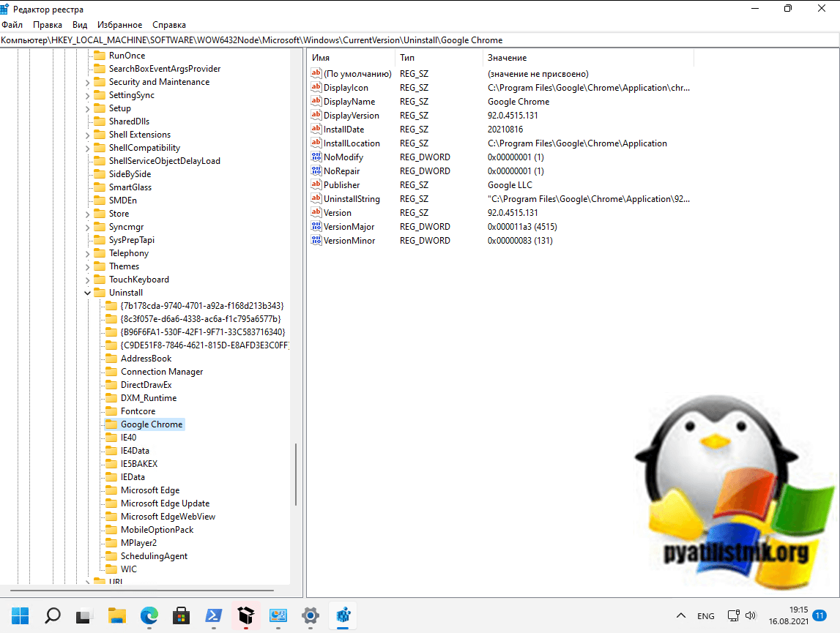Open Microsoft Store from the taskbar
Viewport: 840px width, 633px height.
point(181,615)
